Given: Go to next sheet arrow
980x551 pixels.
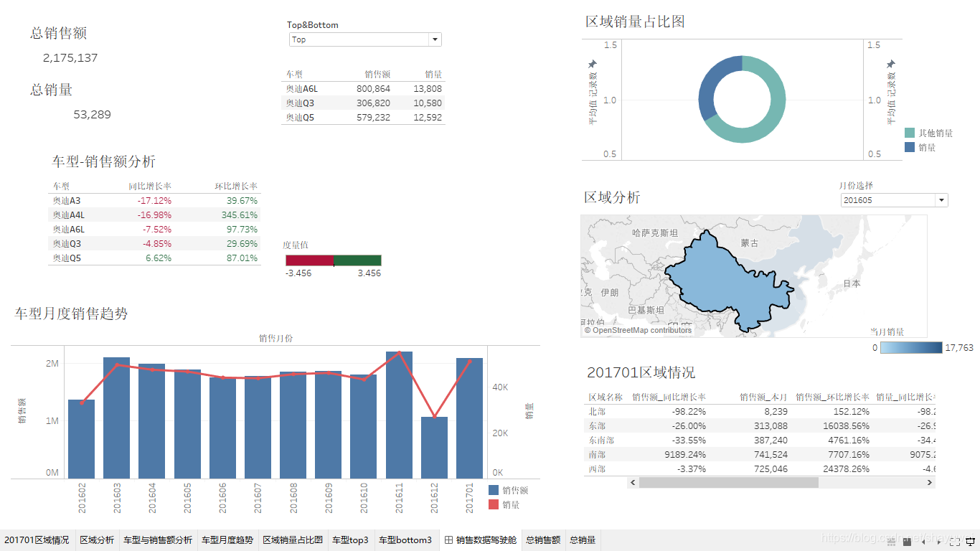Looking at the screenshot, I should (x=938, y=542).
